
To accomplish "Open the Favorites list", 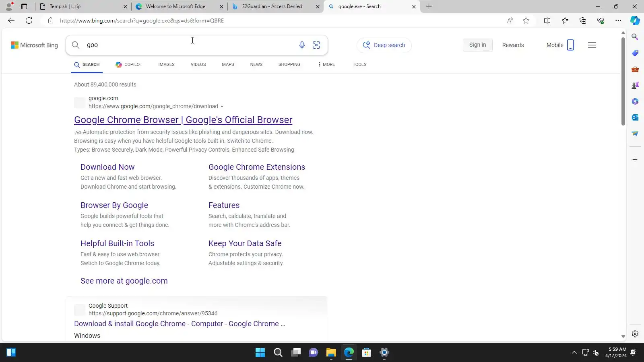I will pyautogui.click(x=565, y=21).
